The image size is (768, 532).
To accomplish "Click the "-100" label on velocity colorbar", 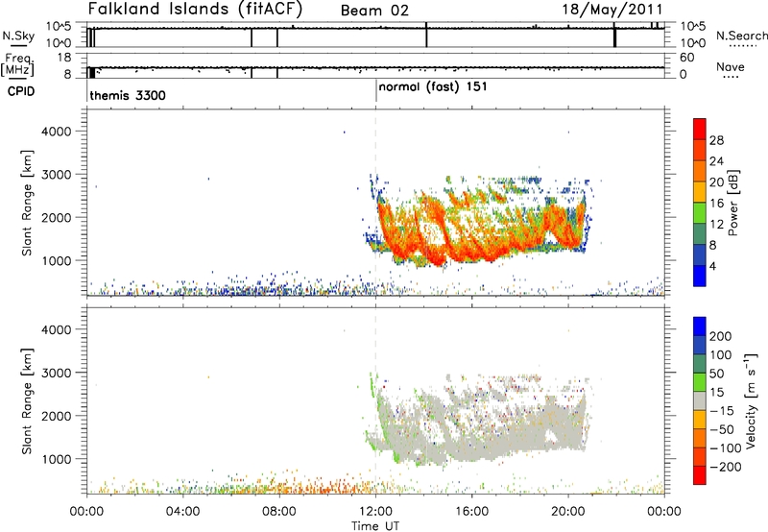I will click(x=726, y=447).
